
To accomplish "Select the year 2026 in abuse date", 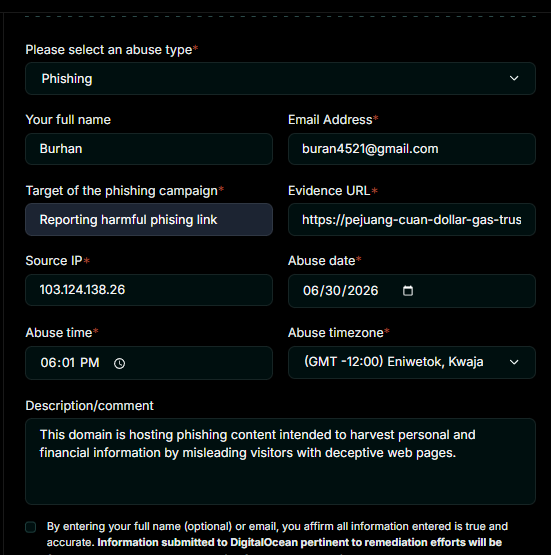I will tap(363, 291).
